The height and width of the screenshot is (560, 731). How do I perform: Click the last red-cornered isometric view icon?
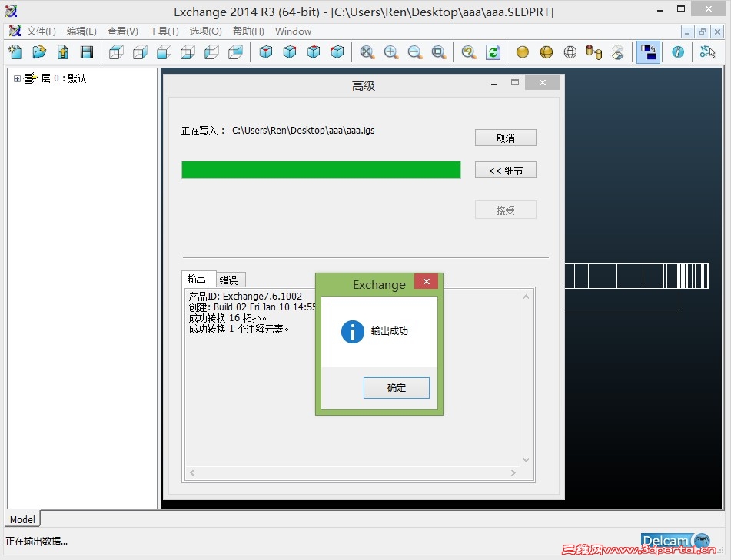(337, 51)
